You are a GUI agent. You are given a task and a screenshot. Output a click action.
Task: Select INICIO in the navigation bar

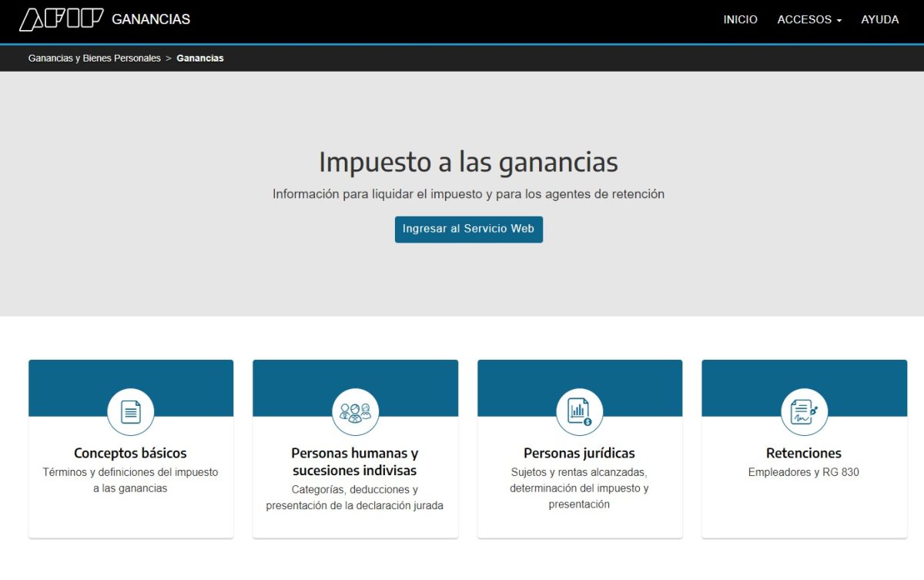(x=740, y=19)
